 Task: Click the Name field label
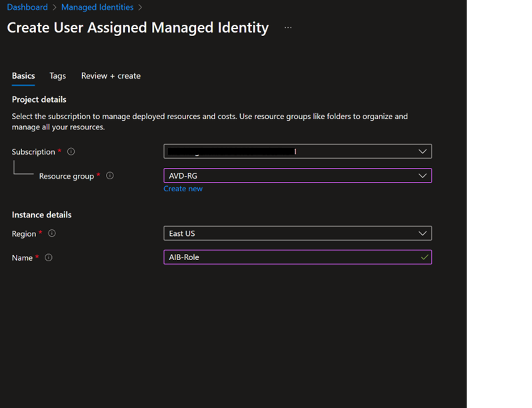(22, 258)
